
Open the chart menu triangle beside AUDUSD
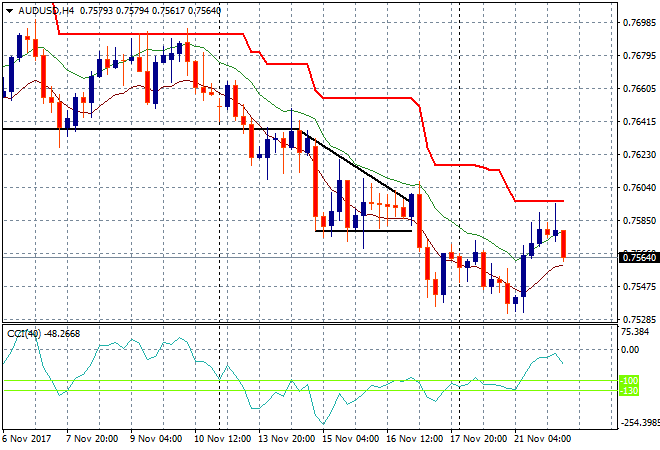[9, 11]
